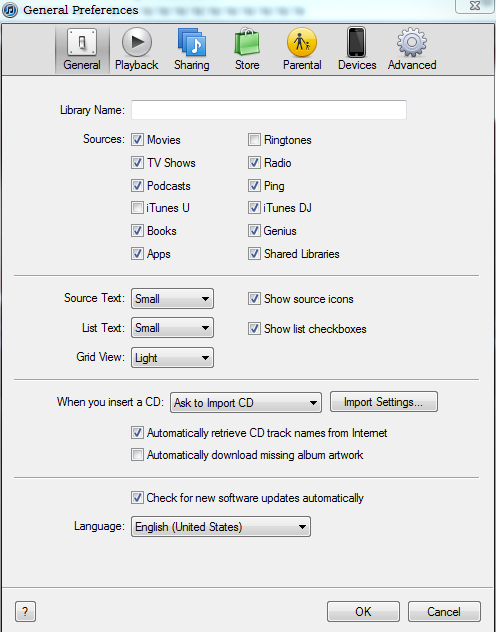
Task: Switch to Sharing preferences icon
Action: 192,42
